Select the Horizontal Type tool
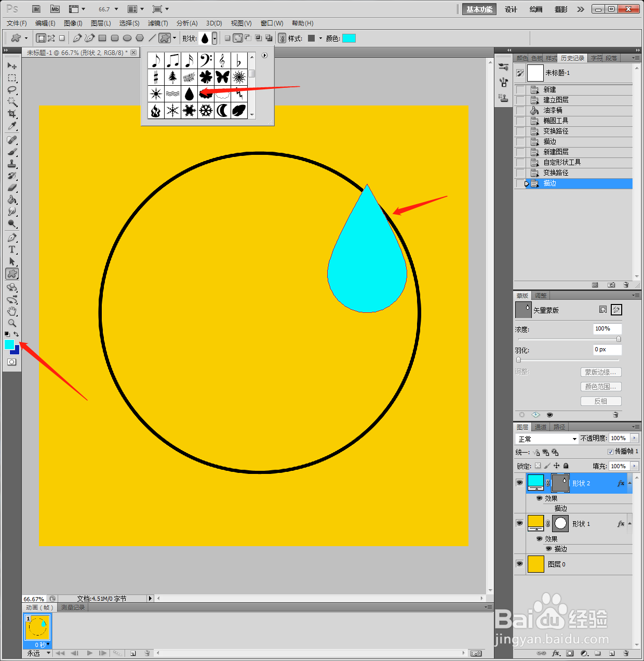This screenshot has height=661, width=644. (x=12, y=249)
